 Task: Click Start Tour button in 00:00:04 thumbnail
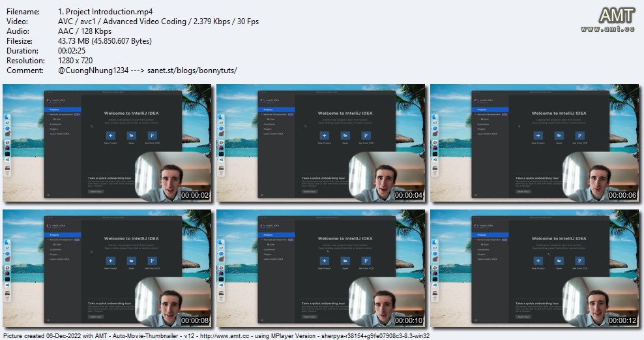[x=310, y=192]
